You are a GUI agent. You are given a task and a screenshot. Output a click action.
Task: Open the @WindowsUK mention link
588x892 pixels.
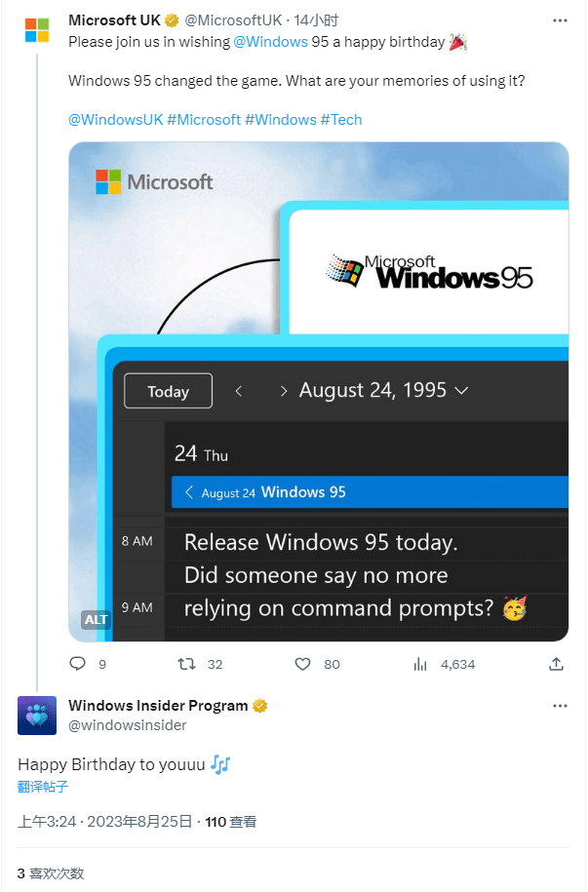click(x=115, y=119)
